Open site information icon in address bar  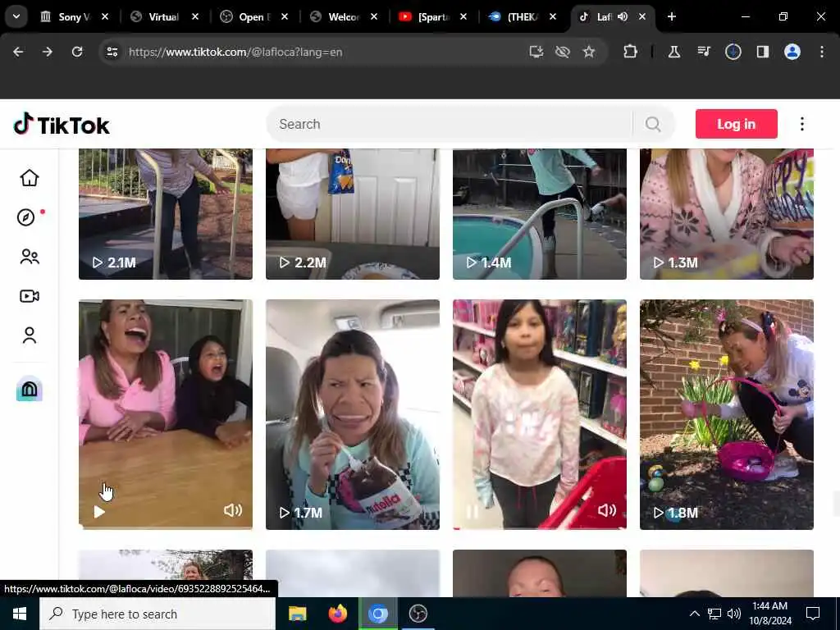pyautogui.click(x=112, y=52)
